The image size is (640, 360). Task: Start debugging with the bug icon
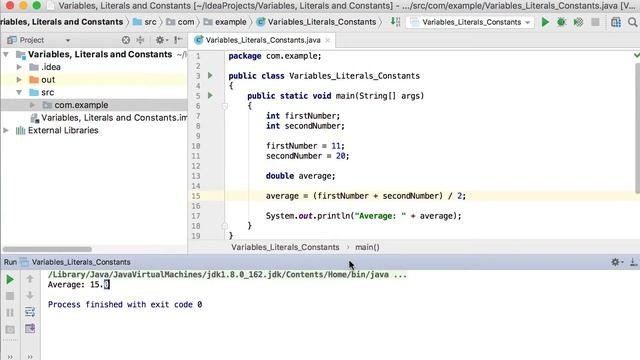[561, 22]
